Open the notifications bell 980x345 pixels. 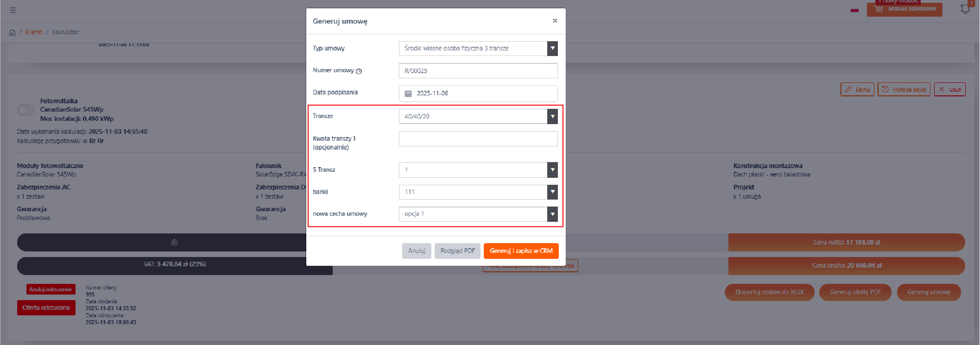tap(965, 9)
